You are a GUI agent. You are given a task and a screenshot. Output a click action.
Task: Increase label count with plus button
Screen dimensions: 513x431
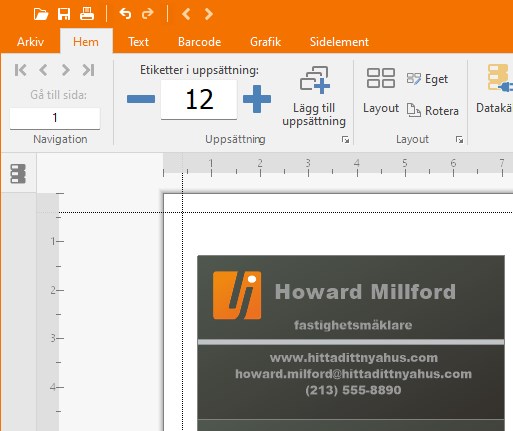coord(257,99)
